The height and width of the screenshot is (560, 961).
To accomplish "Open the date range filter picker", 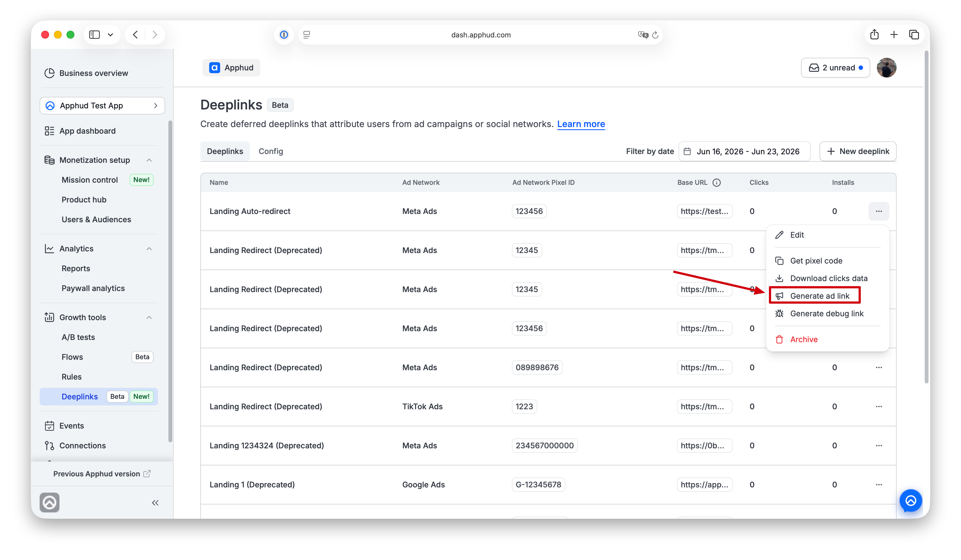I will pos(744,151).
